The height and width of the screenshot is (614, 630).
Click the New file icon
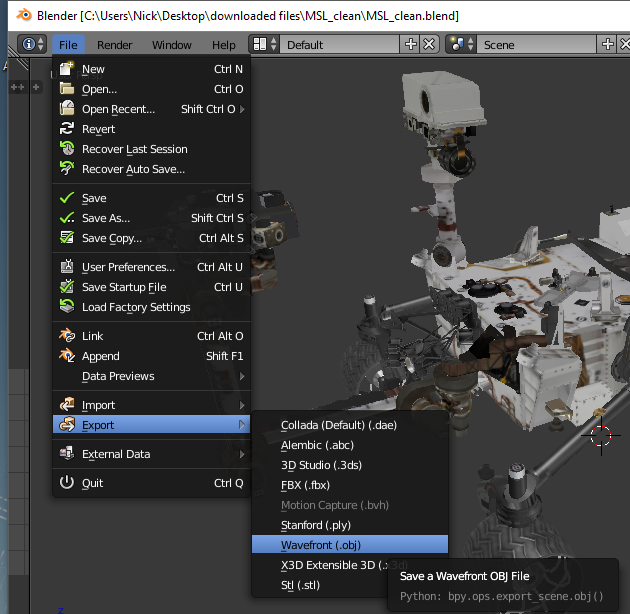tap(67, 69)
